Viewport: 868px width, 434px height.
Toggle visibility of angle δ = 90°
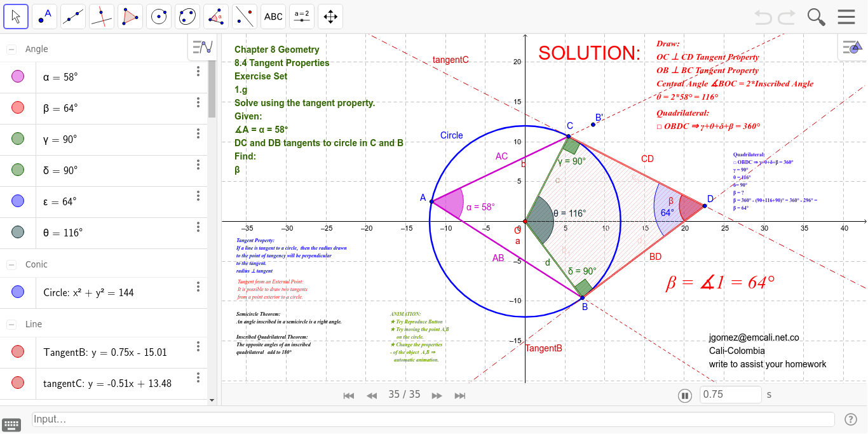coord(18,170)
